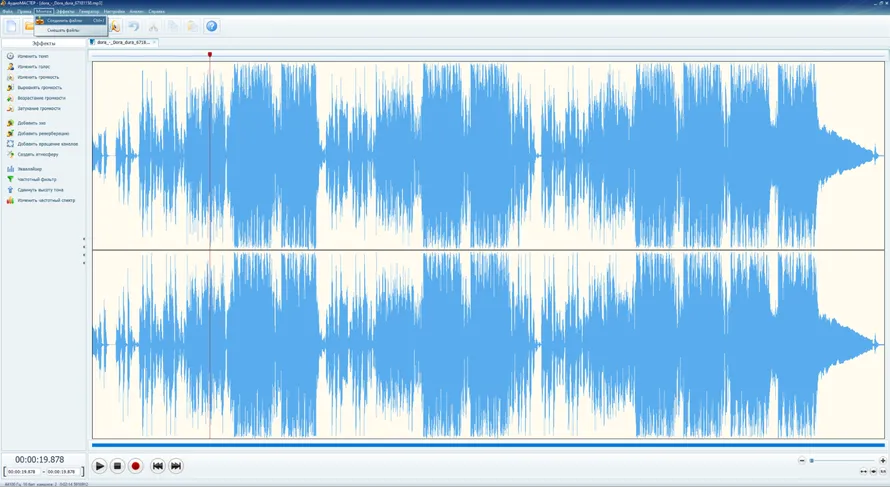This screenshot has width=890, height=487.
Task: Click the Effects panel splitter handle dots
Action: (84, 251)
